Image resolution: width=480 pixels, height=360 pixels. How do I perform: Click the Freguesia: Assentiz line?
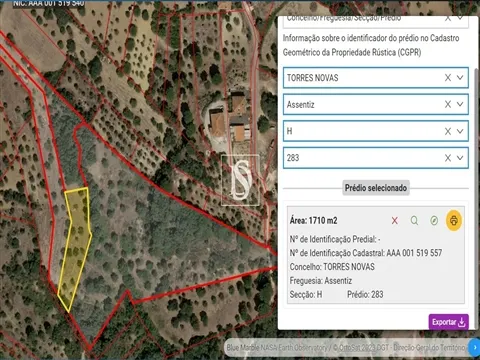321,281
